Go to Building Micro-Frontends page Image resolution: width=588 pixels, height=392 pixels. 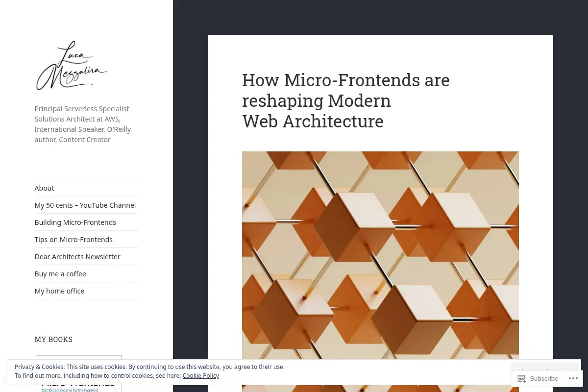tap(75, 222)
